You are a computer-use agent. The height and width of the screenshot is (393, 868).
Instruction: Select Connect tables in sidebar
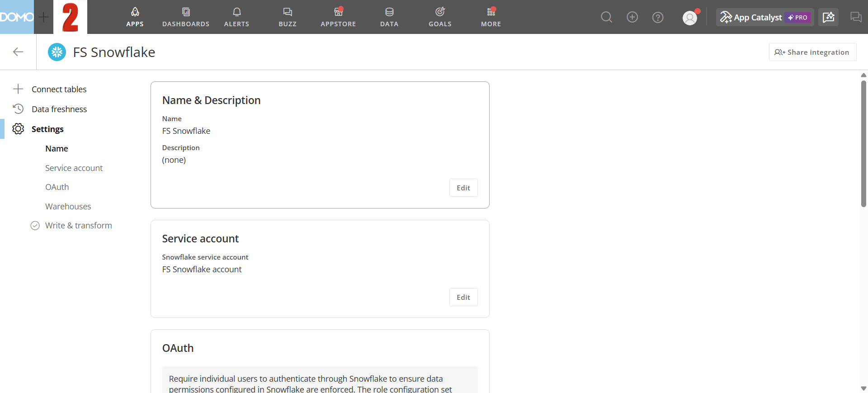59,89
